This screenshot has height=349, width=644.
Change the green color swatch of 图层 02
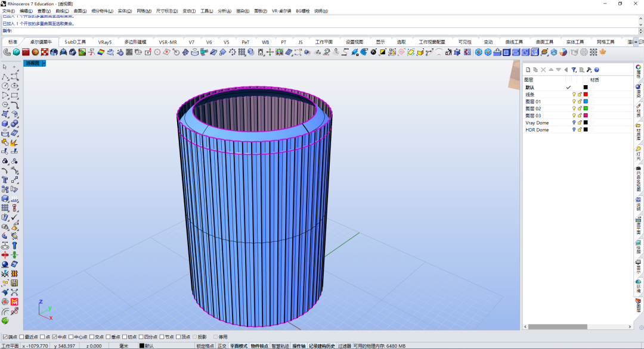(586, 108)
